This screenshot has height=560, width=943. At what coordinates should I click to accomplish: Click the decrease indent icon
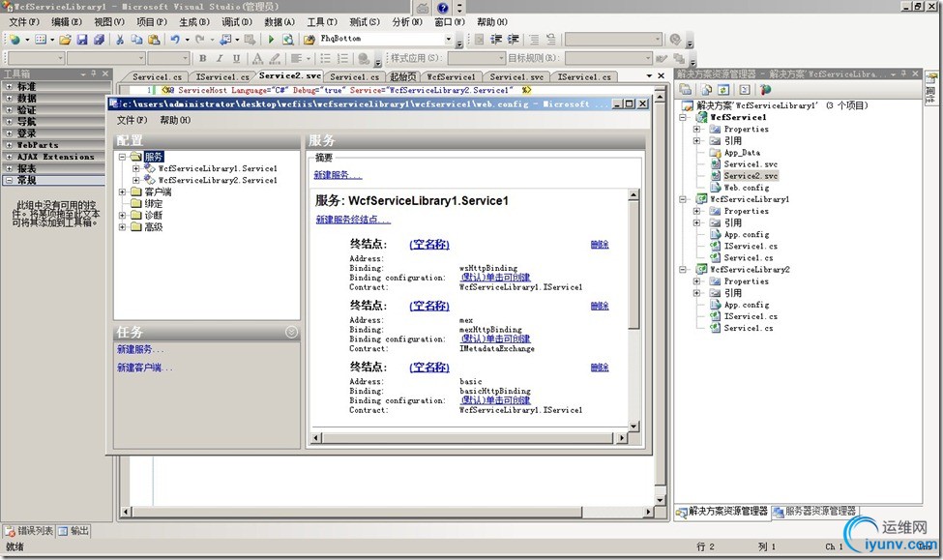(496, 40)
